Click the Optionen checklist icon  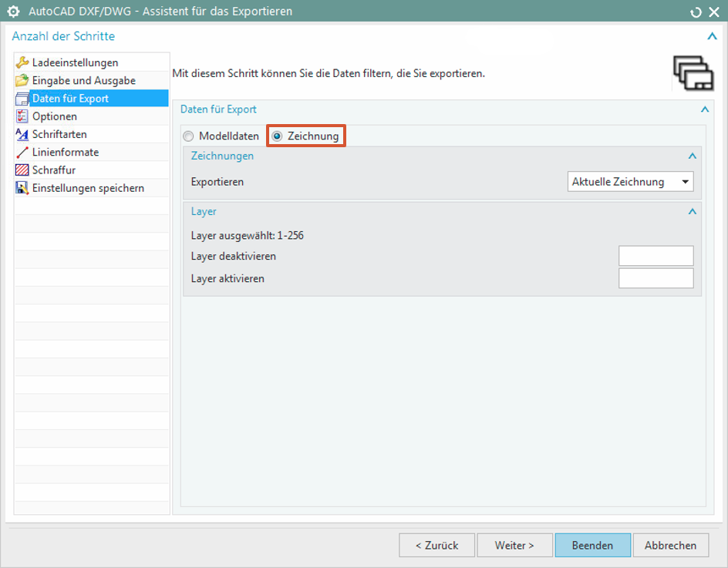(22, 116)
